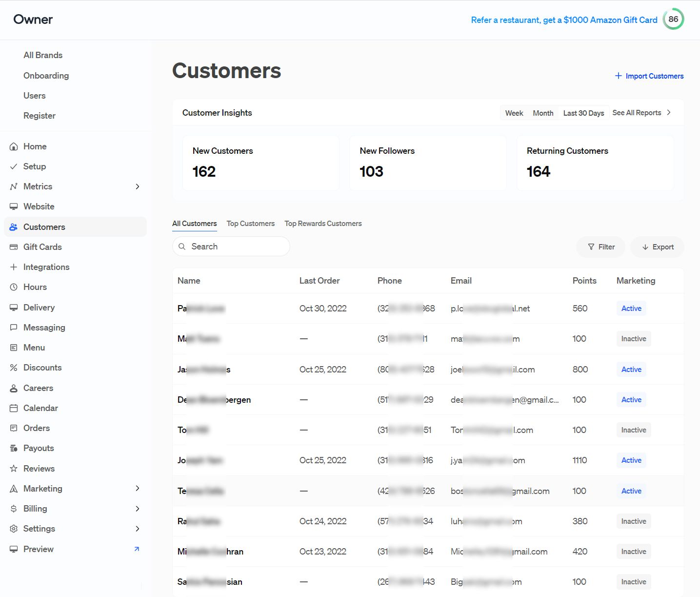Open Register in sidebar
This screenshot has width=700, height=597.
[40, 116]
